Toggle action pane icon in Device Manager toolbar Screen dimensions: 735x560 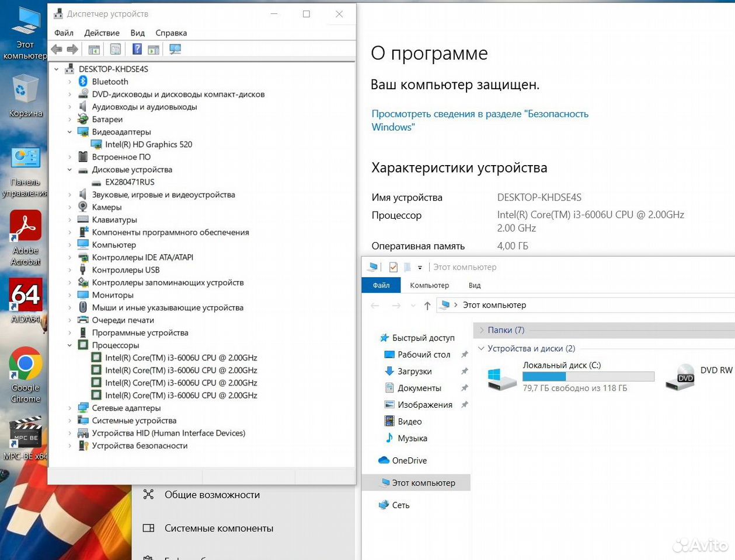pos(154,50)
